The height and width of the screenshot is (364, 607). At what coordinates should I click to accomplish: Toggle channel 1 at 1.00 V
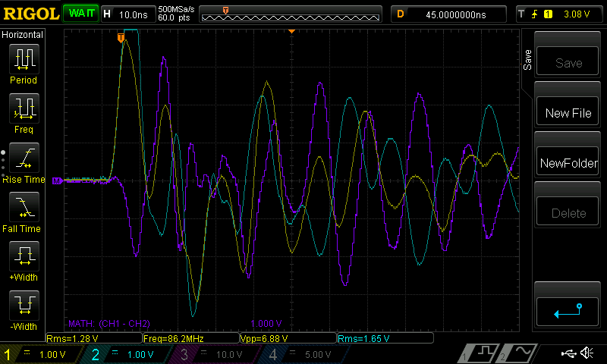[41, 354]
